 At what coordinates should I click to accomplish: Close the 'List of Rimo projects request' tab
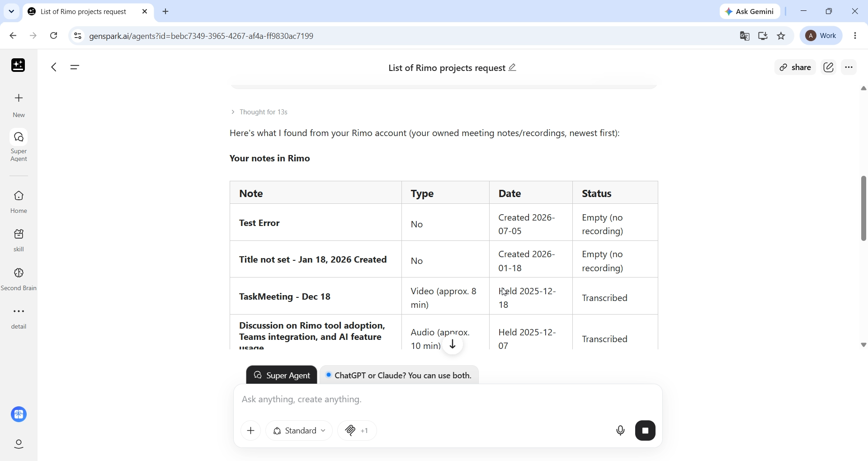coord(145,12)
